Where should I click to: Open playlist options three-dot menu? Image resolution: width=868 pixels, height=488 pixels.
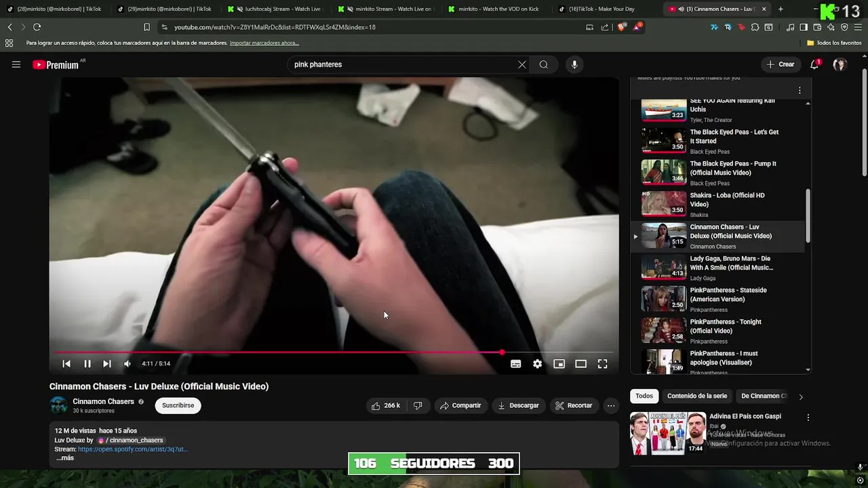800,90
